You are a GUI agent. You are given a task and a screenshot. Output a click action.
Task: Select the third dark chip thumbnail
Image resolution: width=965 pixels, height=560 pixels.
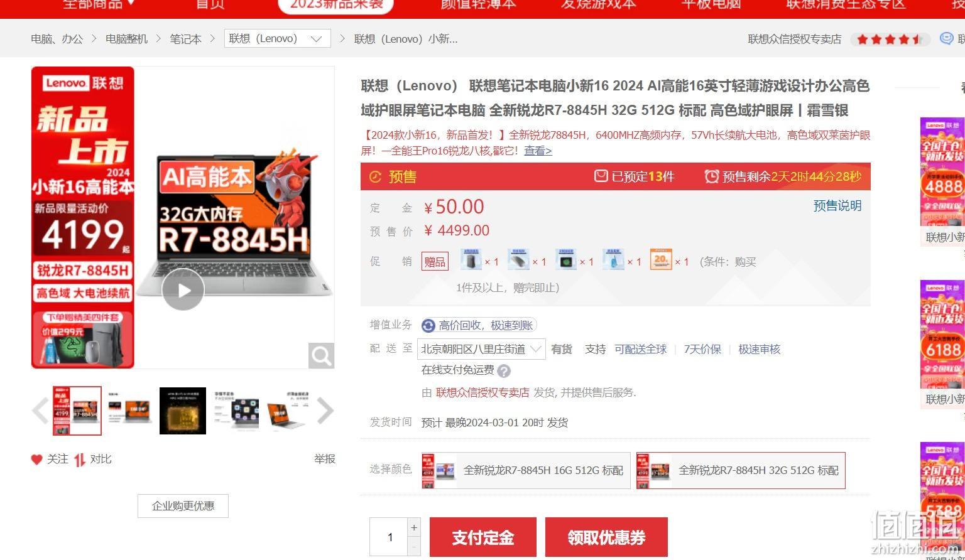coord(183,411)
